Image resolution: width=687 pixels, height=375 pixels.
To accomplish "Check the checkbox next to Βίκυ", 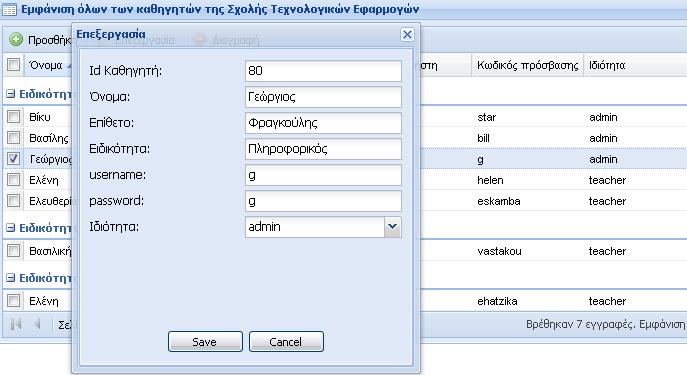I will pos(14,117).
